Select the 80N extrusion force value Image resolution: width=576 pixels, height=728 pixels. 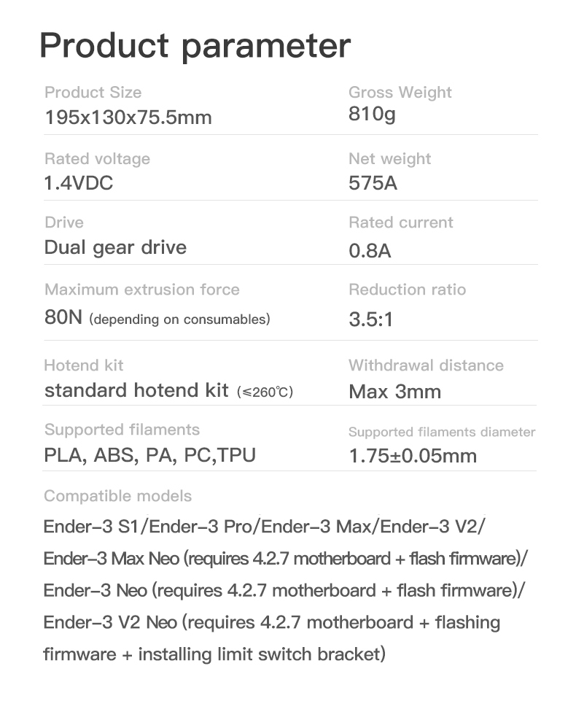[x=63, y=317]
